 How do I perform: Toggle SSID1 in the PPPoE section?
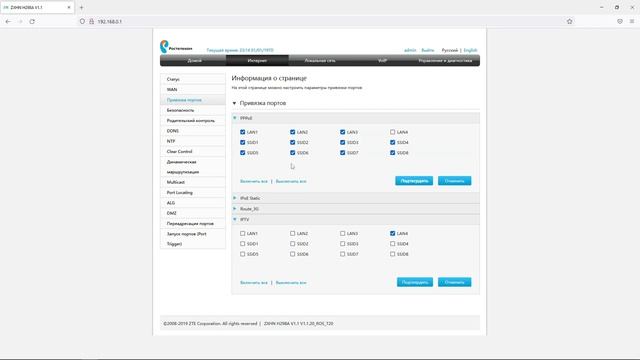point(242,142)
